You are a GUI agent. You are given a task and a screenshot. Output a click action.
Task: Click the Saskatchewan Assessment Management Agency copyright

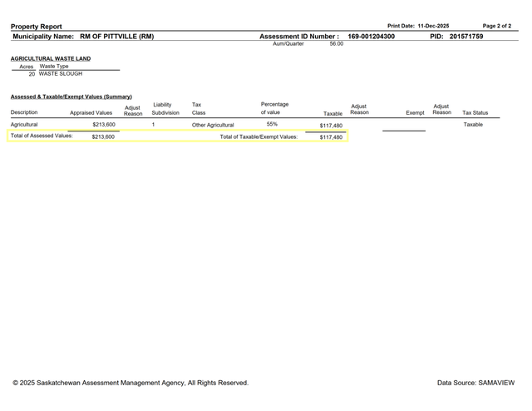pyautogui.click(x=131, y=383)
